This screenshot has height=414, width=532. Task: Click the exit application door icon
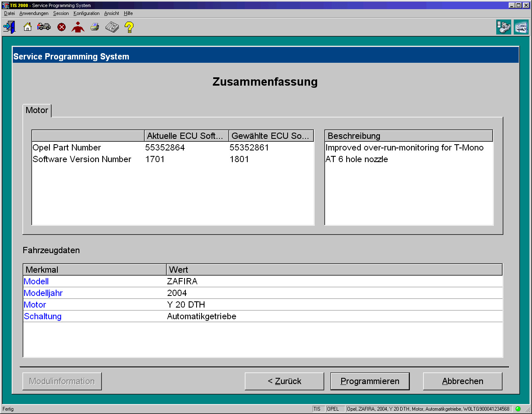click(9, 27)
